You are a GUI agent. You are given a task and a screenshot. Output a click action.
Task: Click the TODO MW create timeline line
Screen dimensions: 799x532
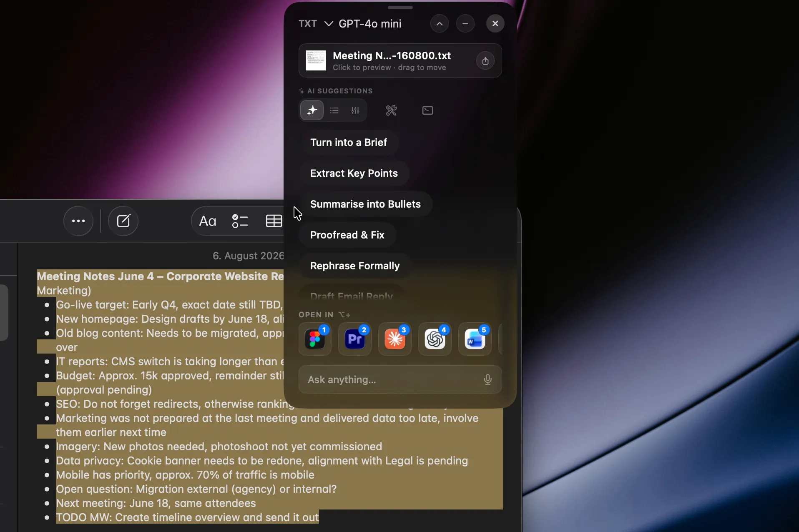pos(187,517)
